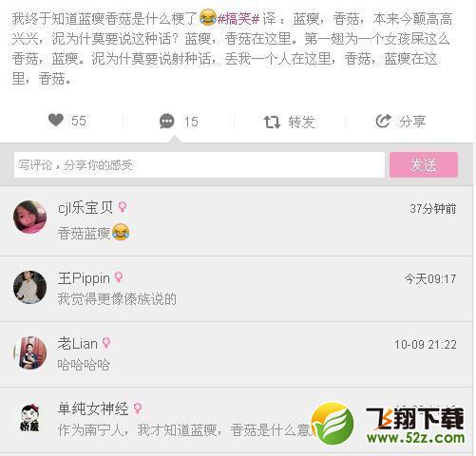Click the pink 发送 send button
Image resolution: width=476 pixels, height=456 pixels.
click(424, 164)
